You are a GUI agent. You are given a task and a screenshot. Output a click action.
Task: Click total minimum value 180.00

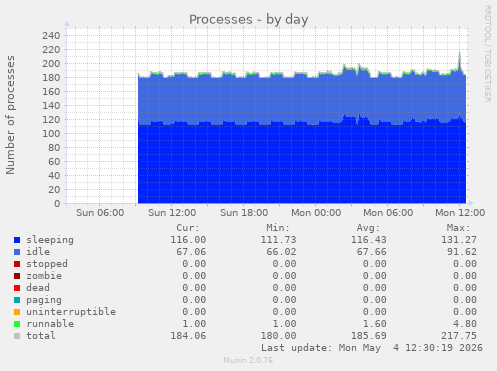click(278, 336)
